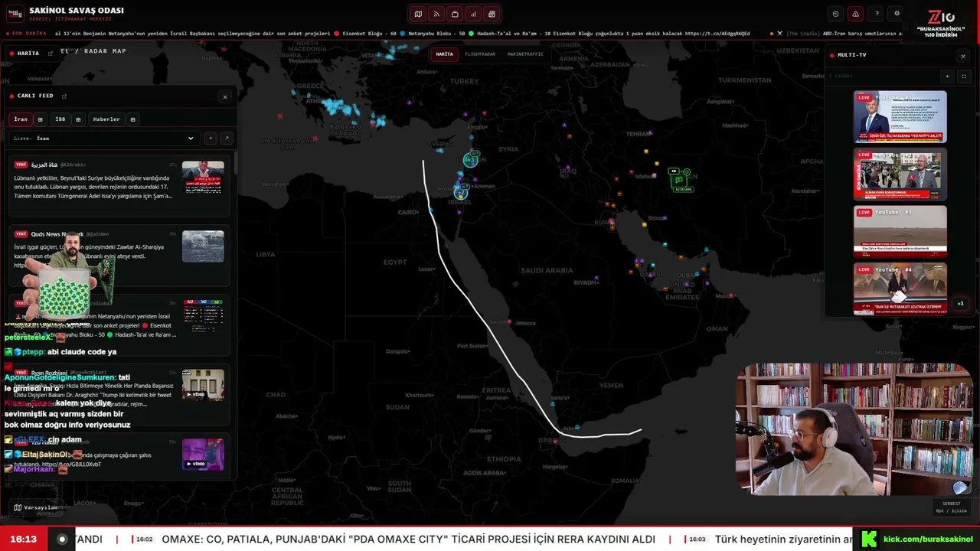The image size is (980, 551).
Task: Open the warning alerts triangle icon
Action: [856, 14]
